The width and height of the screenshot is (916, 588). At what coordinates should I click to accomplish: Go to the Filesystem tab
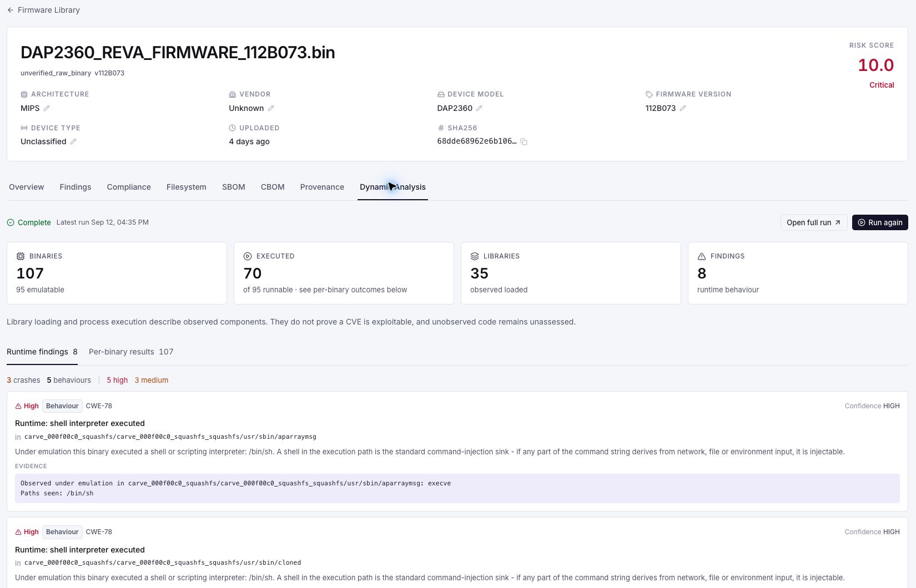(x=187, y=187)
